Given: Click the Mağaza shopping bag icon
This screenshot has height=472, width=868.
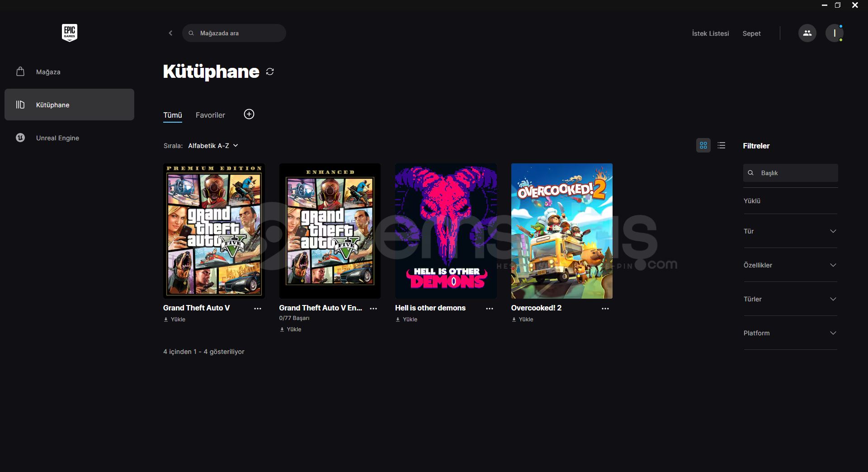Looking at the screenshot, I should coord(20,72).
